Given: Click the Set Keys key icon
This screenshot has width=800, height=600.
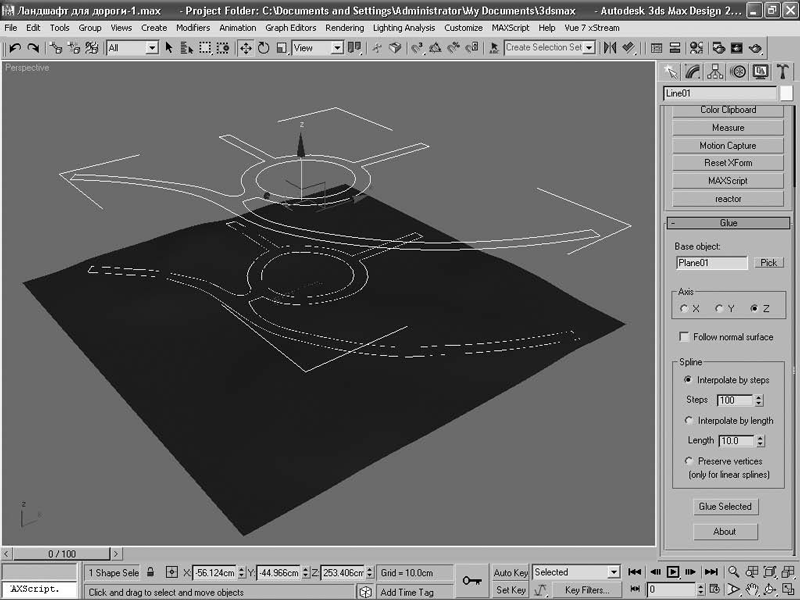Looking at the screenshot, I should pyautogui.click(x=472, y=580).
